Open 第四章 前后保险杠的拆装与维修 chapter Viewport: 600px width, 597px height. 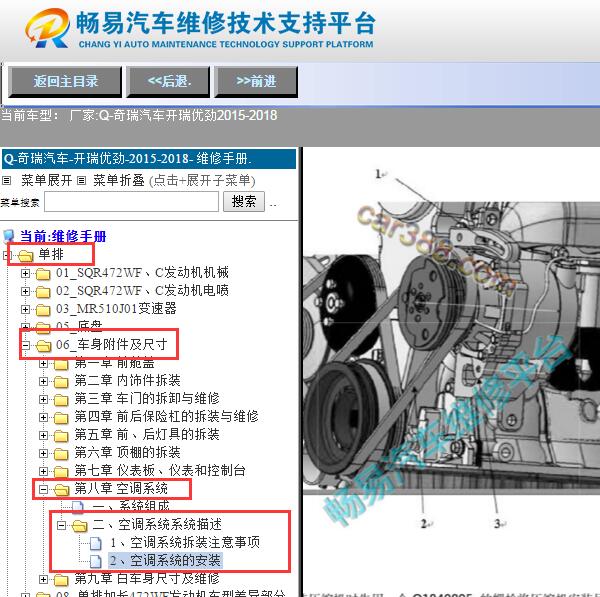tap(166, 416)
